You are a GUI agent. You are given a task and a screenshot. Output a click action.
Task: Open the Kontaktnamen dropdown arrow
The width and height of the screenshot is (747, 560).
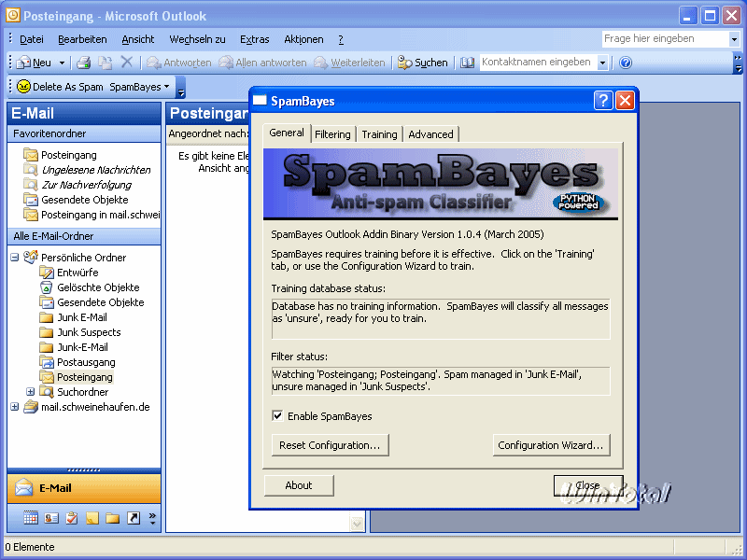(x=602, y=63)
